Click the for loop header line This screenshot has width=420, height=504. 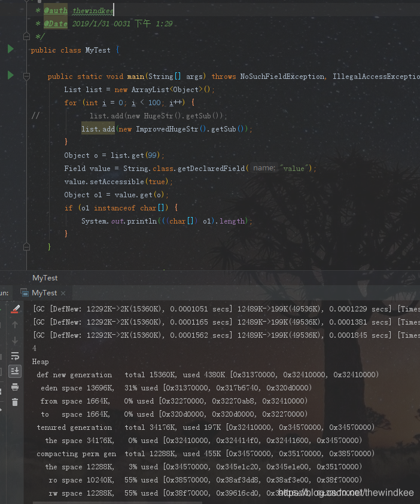(x=129, y=103)
